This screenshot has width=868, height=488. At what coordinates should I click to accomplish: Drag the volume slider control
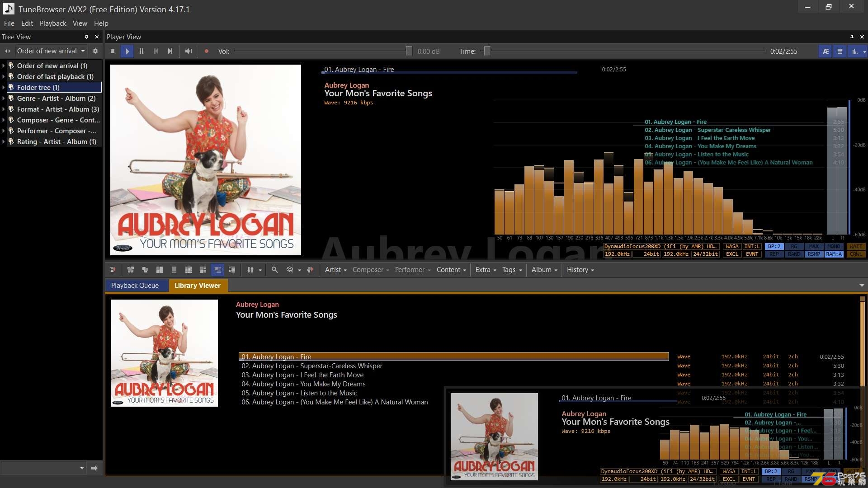(x=406, y=51)
